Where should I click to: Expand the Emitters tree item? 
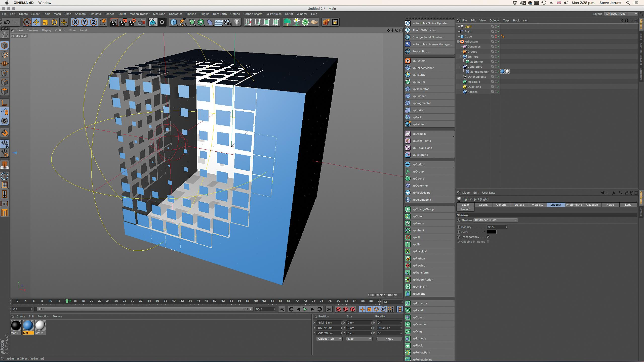[460, 56]
